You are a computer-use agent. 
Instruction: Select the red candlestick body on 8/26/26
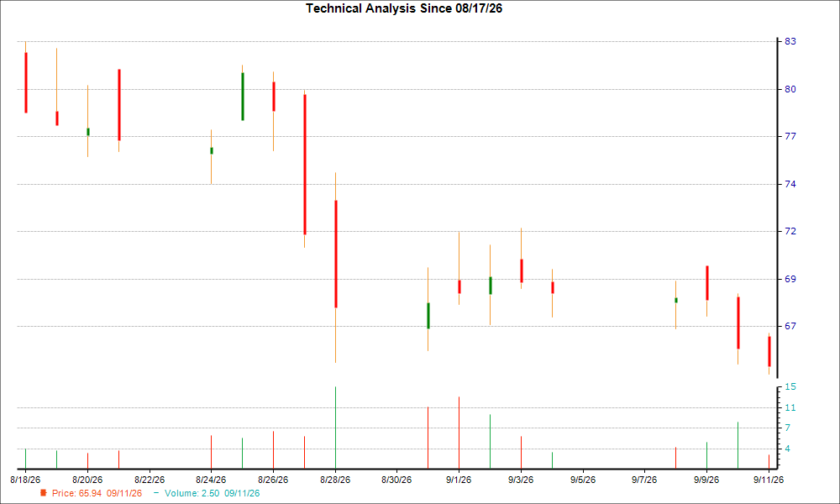274,97
